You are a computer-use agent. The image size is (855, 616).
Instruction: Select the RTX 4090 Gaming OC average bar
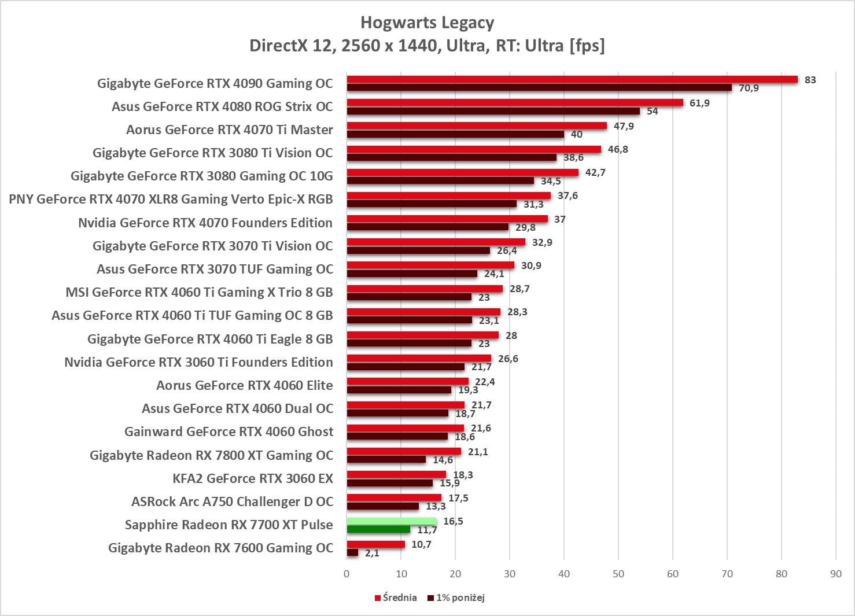coord(572,79)
